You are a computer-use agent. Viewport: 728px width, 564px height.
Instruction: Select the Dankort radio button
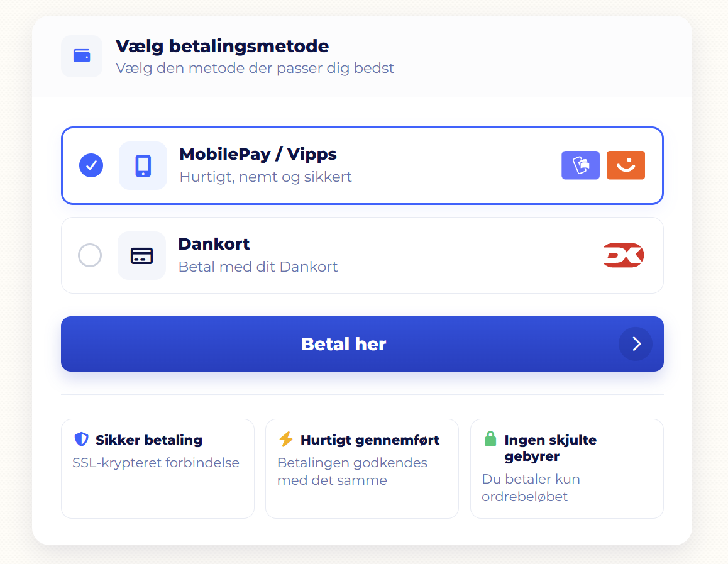pos(90,255)
